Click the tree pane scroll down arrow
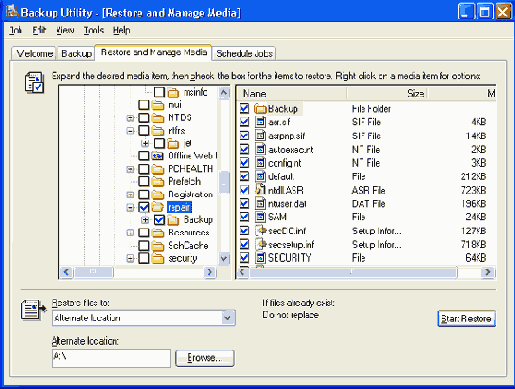The width and height of the screenshot is (515, 389). click(224, 258)
